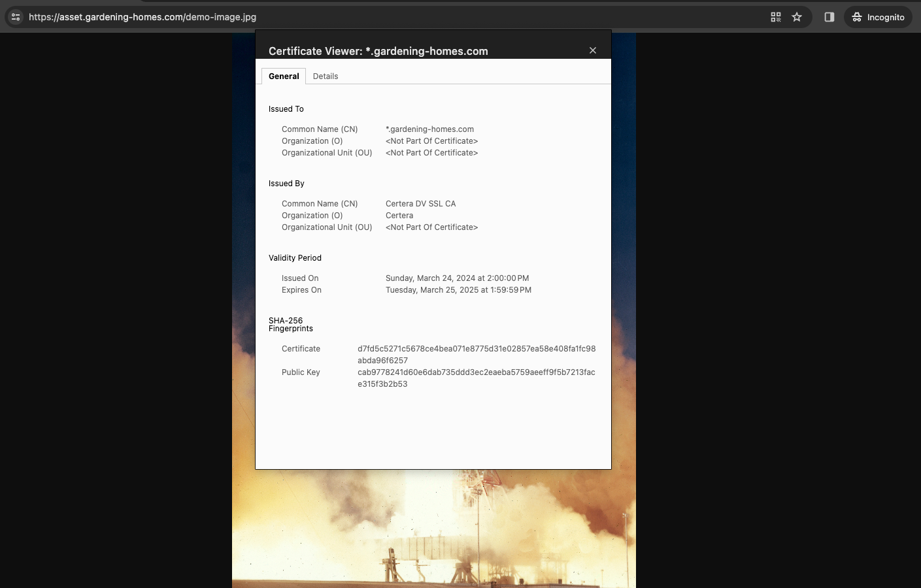The image size is (921, 588).
Task: Click the QR code icon in address bar
Action: click(776, 17)
